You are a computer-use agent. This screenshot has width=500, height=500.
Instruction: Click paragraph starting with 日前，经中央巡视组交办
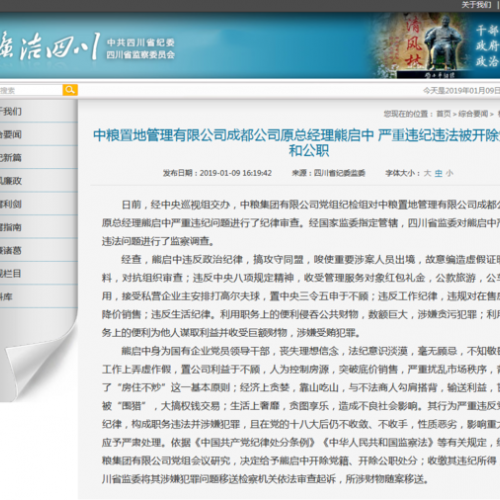[301, 223]
